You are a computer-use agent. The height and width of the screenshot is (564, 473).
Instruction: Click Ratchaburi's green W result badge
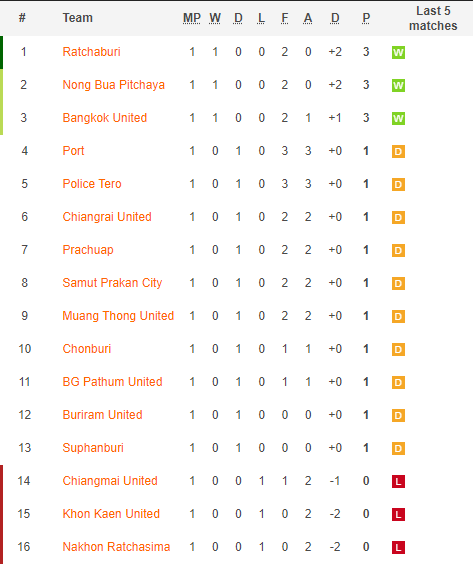click(x=398, y=53)
